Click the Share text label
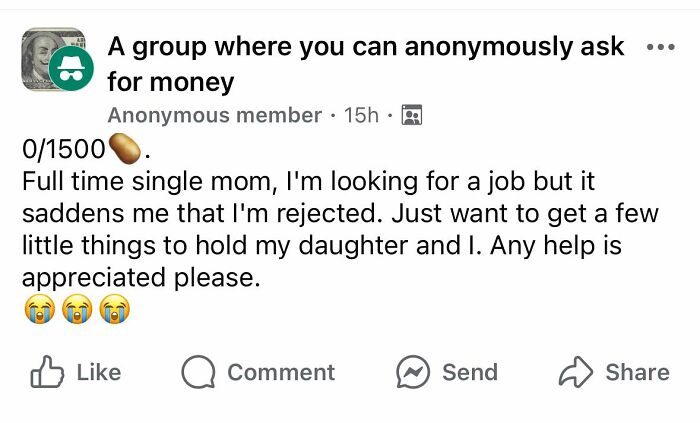This screenshot has width=700, height=423. [637, 372]
